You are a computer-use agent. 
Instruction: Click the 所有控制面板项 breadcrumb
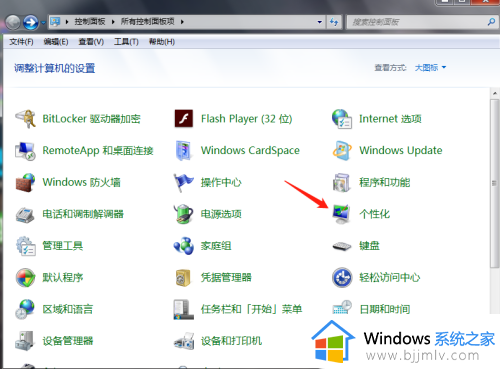click(147, 22)
